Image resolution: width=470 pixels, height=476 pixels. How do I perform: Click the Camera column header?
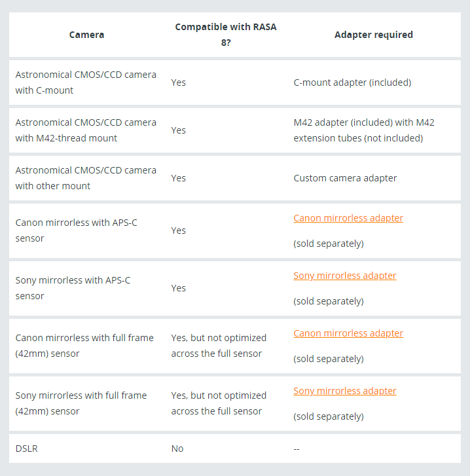pyautogui.click(x=87, y=35)
